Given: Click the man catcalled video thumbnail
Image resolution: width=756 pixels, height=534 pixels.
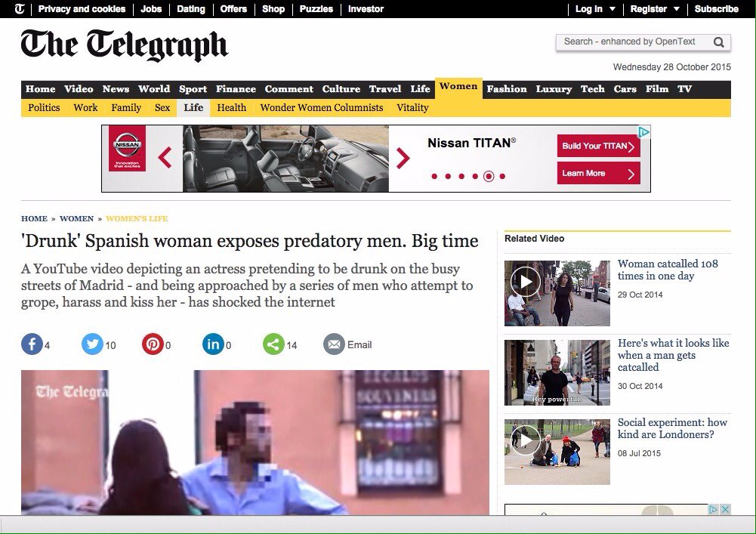Looking at the screenshot, I should [x=557, y=372].
